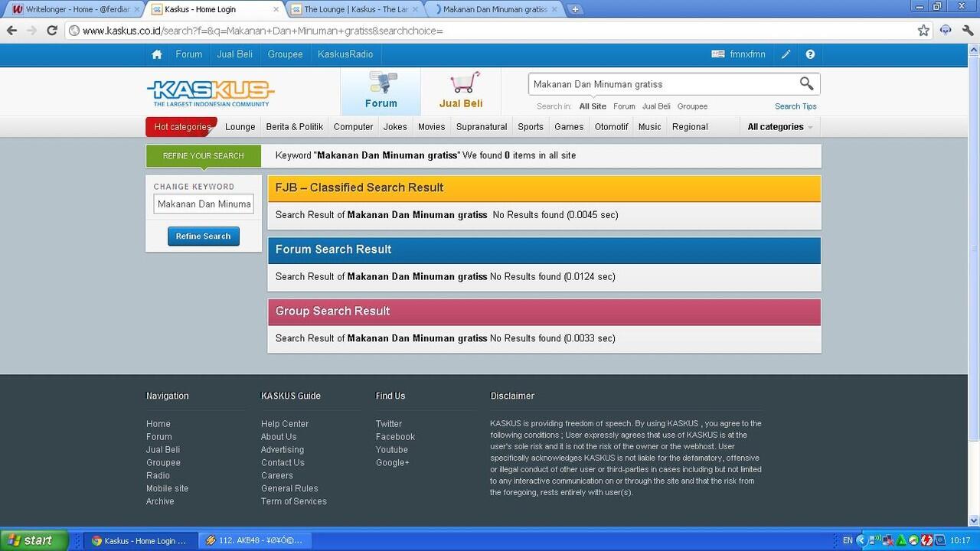This screenshot has width=980, height=551.
Task: Click the Refine Search button
Action: (204, 236)
